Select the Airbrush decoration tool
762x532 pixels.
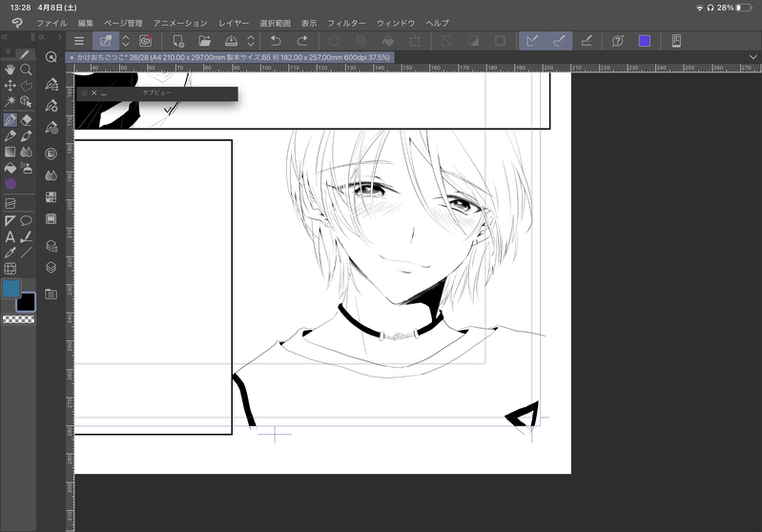click(27, 168)
